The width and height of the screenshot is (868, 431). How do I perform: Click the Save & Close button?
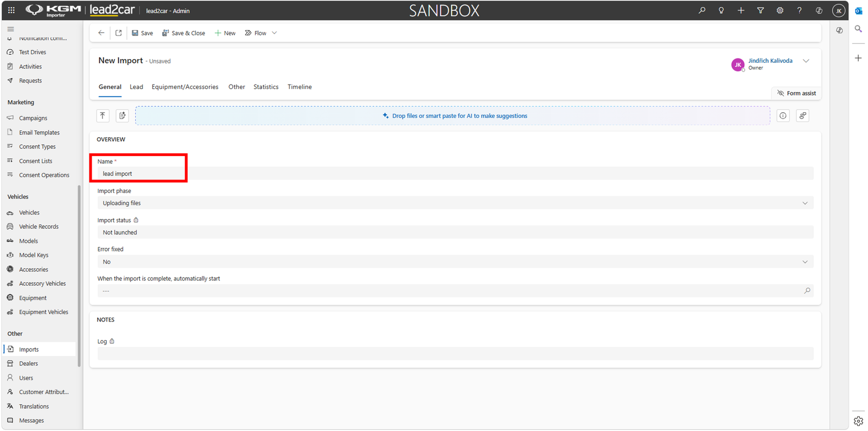183,33
